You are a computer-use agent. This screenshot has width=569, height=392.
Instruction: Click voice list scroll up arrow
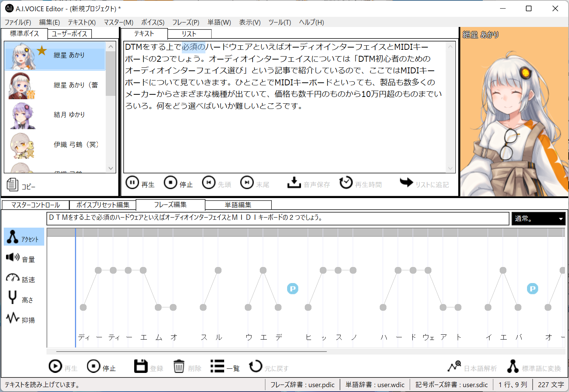coord(111,47)
